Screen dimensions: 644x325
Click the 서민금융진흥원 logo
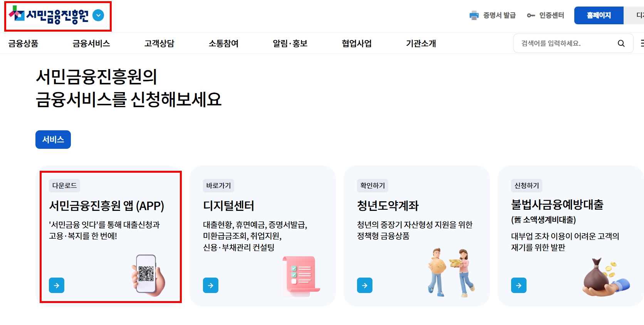(49, 15)
